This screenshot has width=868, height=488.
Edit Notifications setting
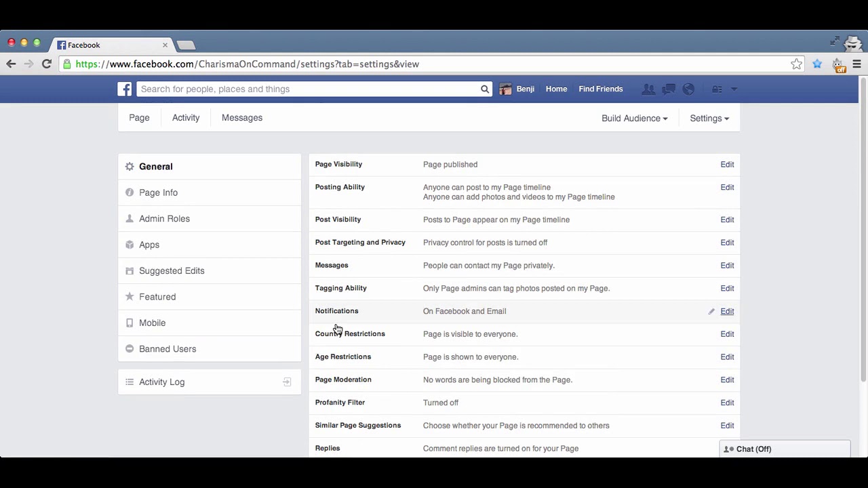pyautogui.click(x=727, y=311)
